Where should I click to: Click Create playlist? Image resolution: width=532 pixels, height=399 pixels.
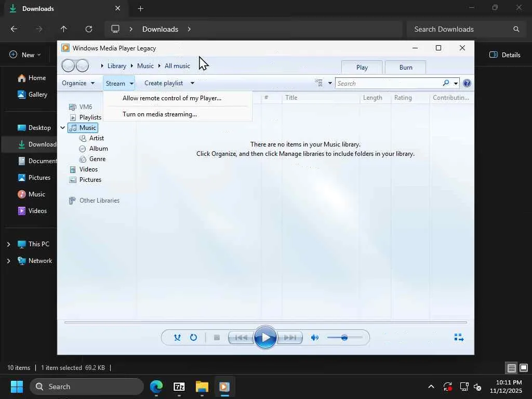[164, 83]
